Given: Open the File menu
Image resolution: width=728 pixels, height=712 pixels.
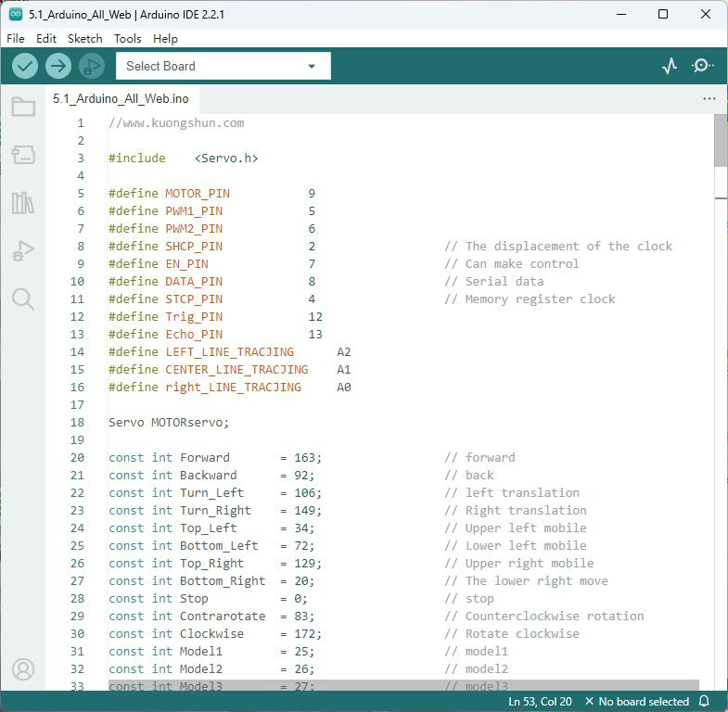Looking at the screenshot, I should (16, 39).
